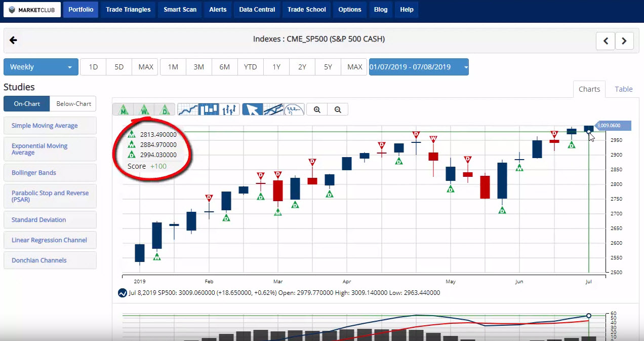The width and height of the screenshot is (644, 341).
Task: Open the Elliott Wave annotation tool
Action: click(294, 109)
